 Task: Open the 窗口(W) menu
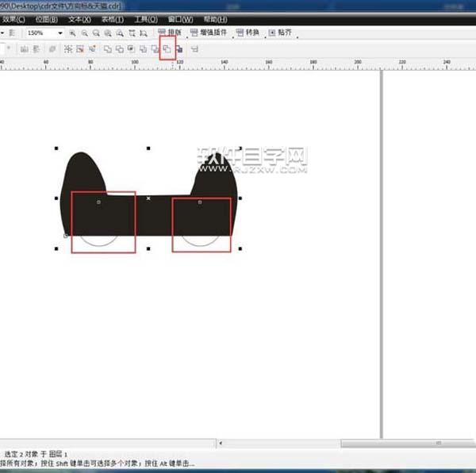point(179,18)
